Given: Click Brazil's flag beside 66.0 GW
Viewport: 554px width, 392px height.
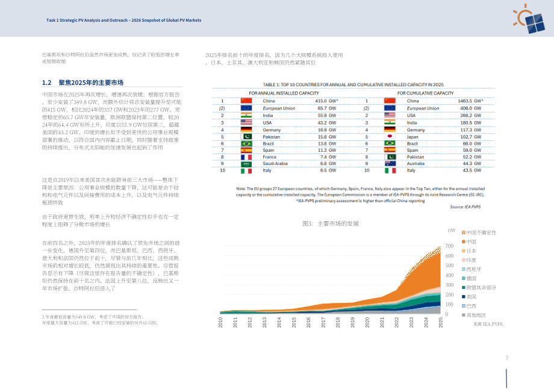Looking at the screenshot, I should pyautogui.click(x=390, y=144).
